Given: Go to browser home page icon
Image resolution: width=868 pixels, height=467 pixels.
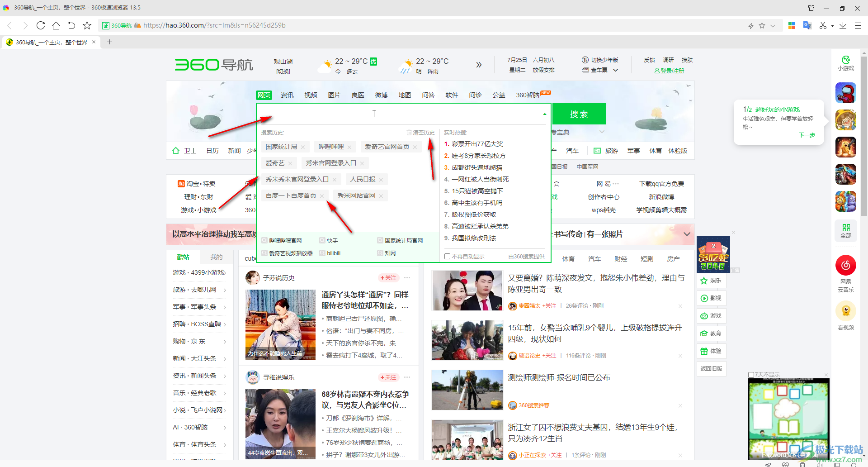Looking at the screenshot, I should (x=56, y=25).
